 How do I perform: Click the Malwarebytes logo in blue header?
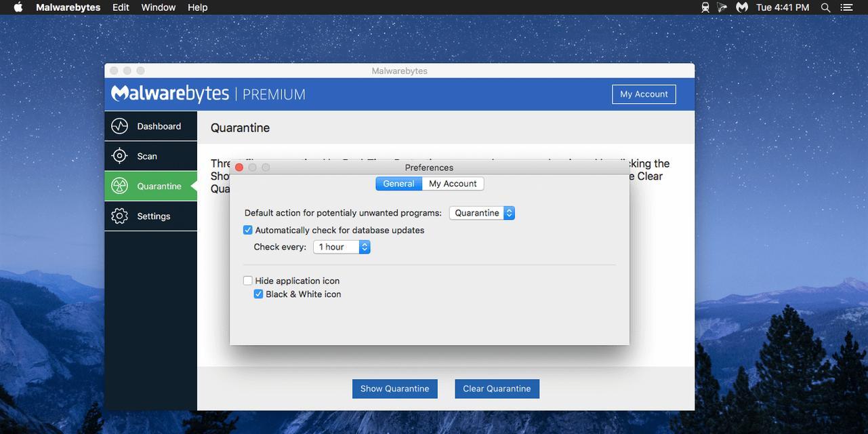click(x=170, y=93)
